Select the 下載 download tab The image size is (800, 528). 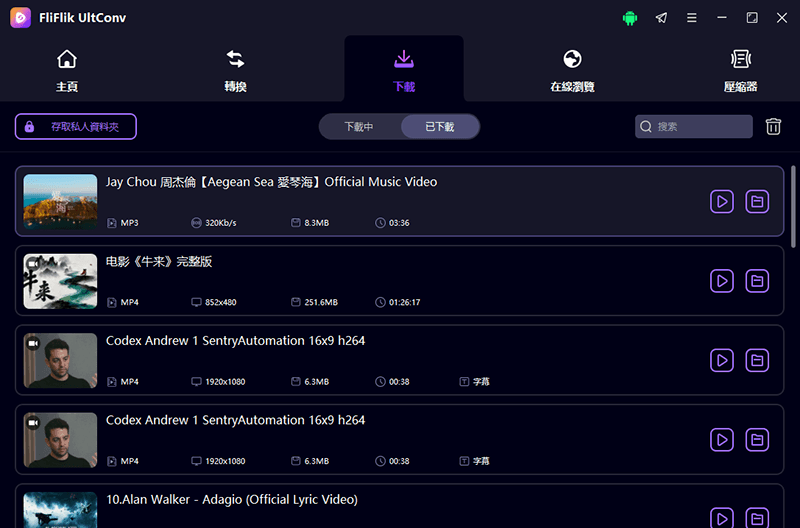404,70
